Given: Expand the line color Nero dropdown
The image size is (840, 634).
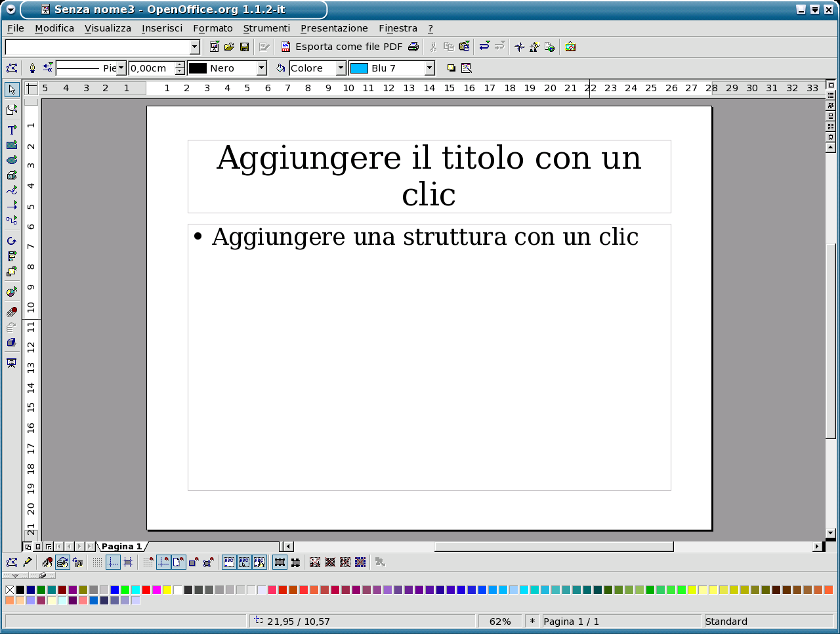Looking at the screenshot, I should click(262, 68).
